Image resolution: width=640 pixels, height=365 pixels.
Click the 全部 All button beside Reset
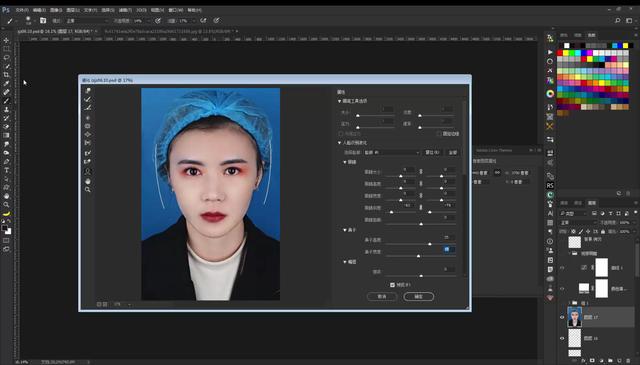(453, 152)
